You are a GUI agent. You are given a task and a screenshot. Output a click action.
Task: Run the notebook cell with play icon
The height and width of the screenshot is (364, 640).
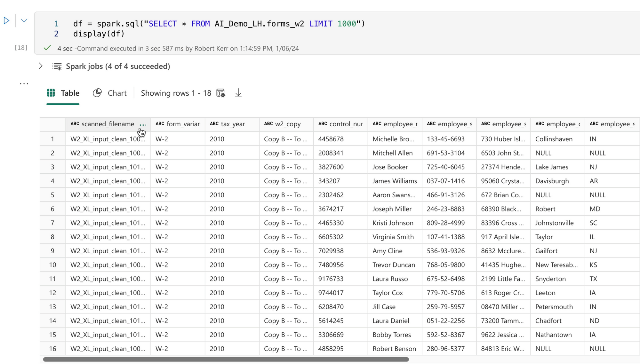pyautogui.click(x=6, y=21)
